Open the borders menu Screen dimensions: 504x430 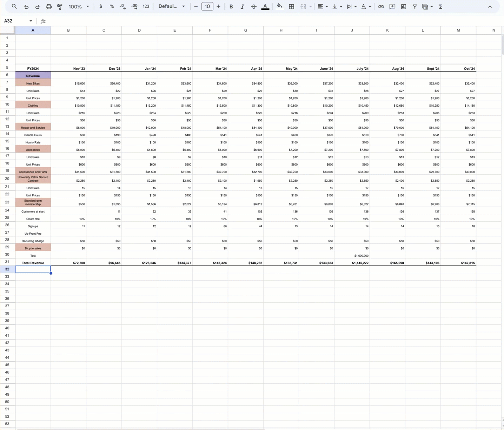coord(291,6)
